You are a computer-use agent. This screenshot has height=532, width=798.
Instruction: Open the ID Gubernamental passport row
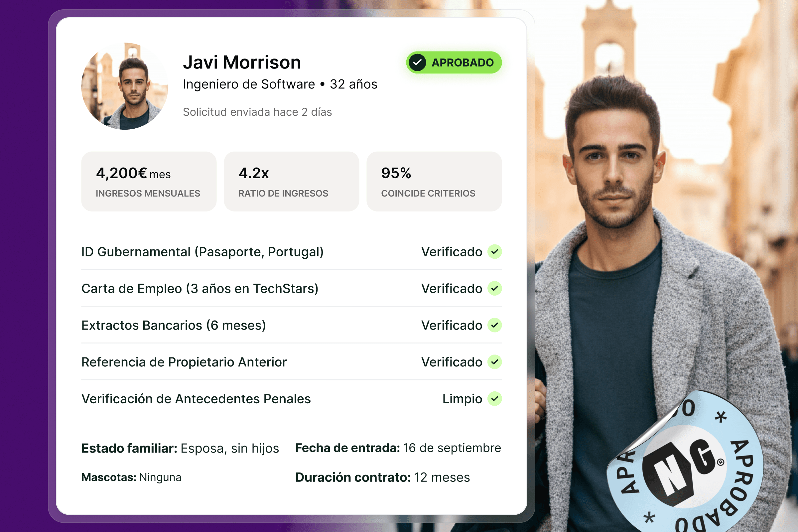coord(292,252)
